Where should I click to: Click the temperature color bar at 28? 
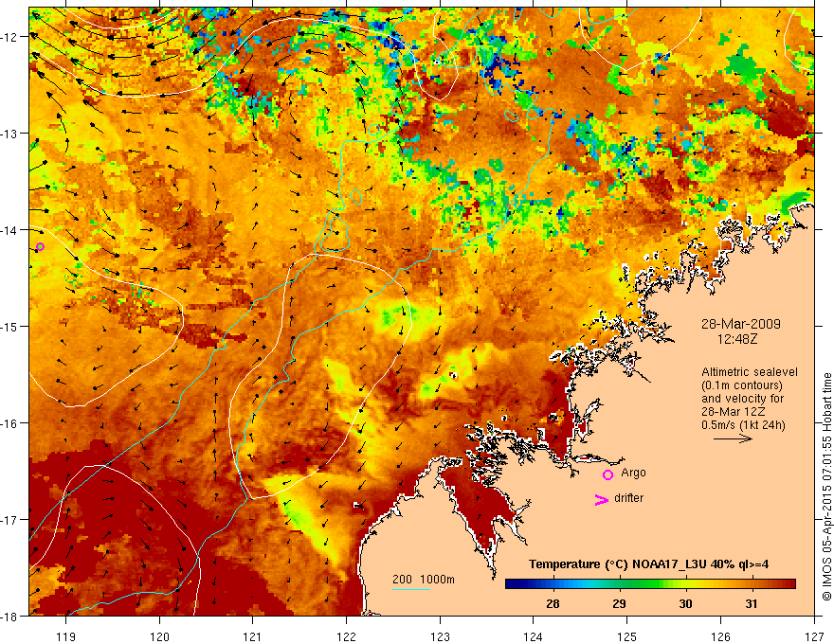tap(553, 584)
